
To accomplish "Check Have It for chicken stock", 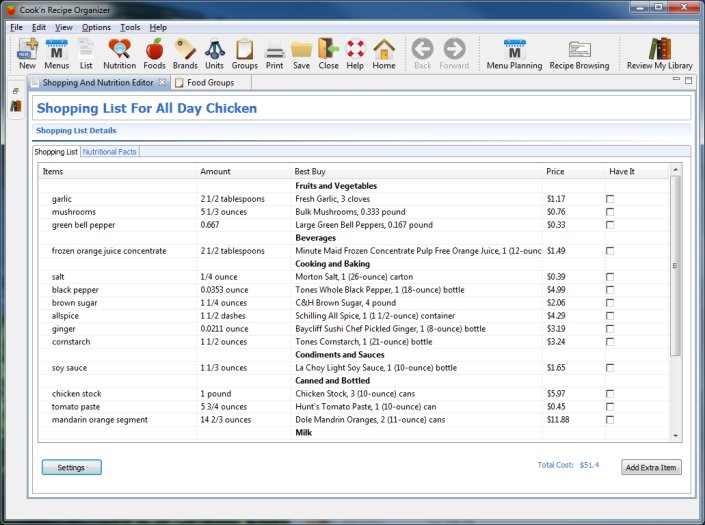I will coord(610,394).
